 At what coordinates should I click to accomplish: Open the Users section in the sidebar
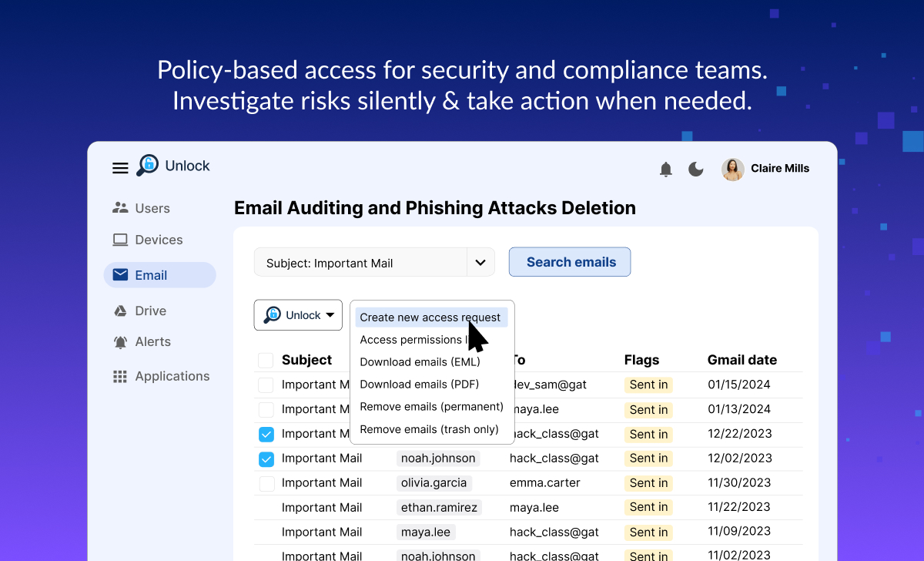154,207
